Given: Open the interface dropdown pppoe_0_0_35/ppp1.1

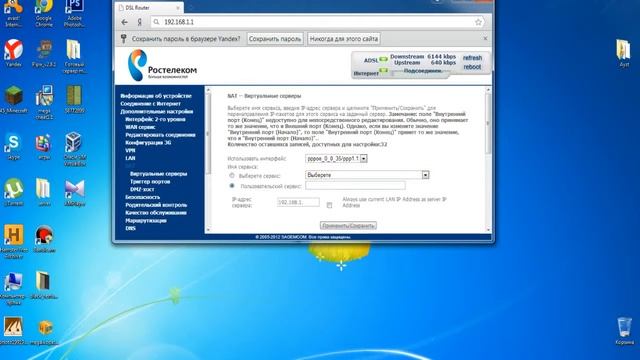Looking at the screenshot, I should 336,158.
